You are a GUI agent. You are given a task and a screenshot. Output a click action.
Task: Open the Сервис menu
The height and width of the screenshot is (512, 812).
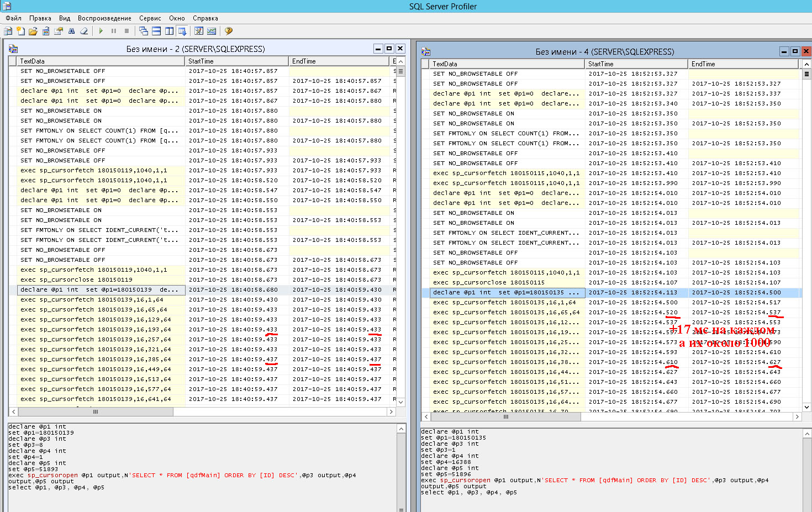tap(150, 18)
